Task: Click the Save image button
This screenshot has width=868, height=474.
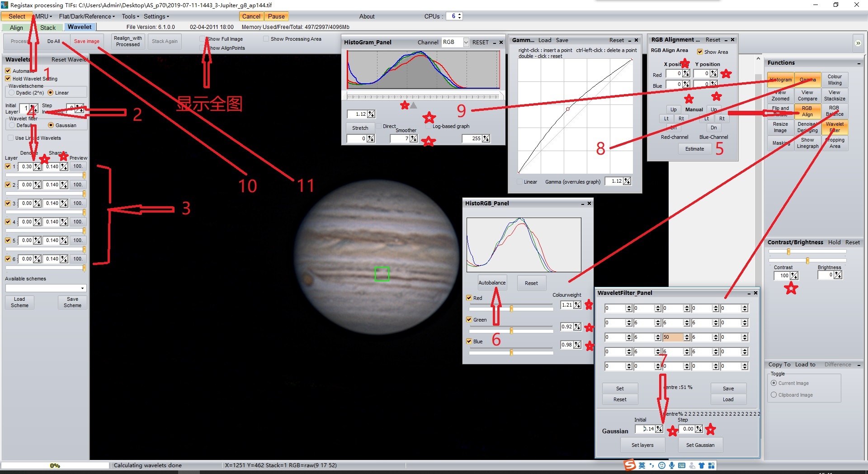Action: (86, 41)
